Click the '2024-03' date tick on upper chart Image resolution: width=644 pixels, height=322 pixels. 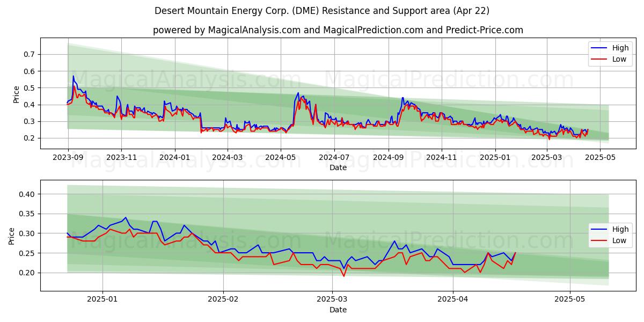click(228, 158)
